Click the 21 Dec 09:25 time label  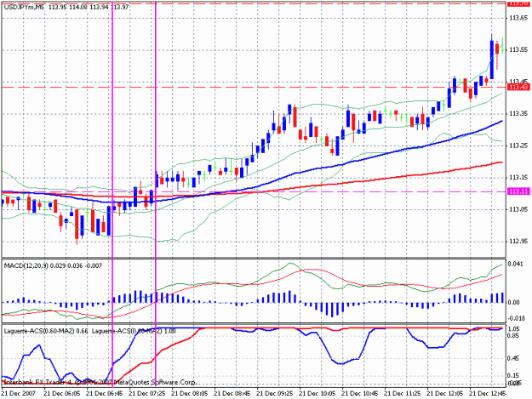click(275, 393)
